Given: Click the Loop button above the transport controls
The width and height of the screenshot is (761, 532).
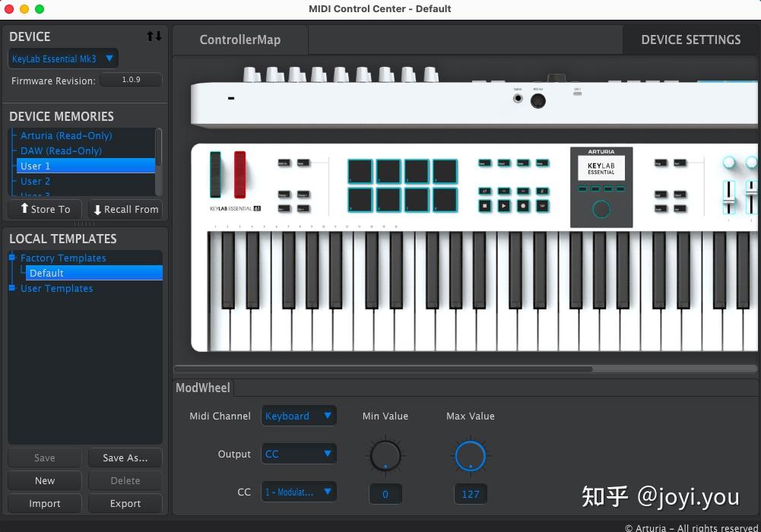Looking at the screenshot, I should pyautogui.click(x=485, y=191).
